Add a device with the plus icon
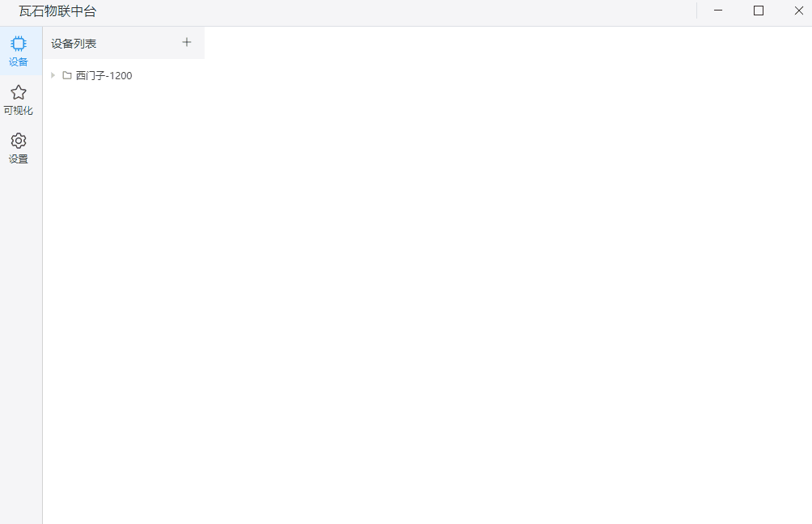 coord(187,43)
